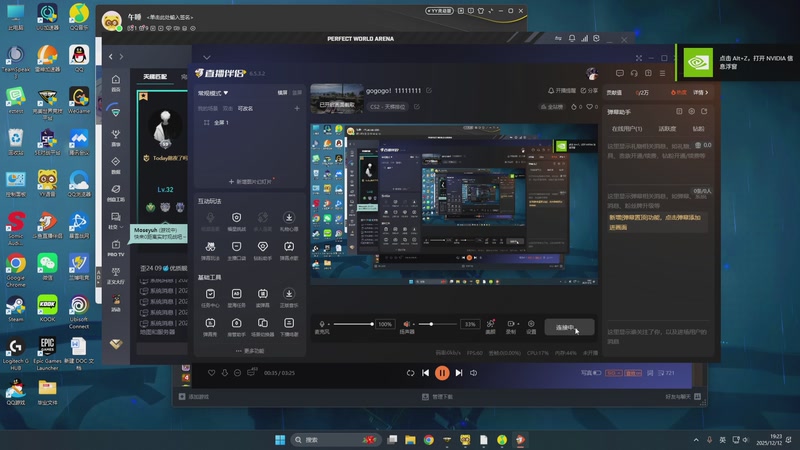Open the record options dropdown arrow

(517, 324)
